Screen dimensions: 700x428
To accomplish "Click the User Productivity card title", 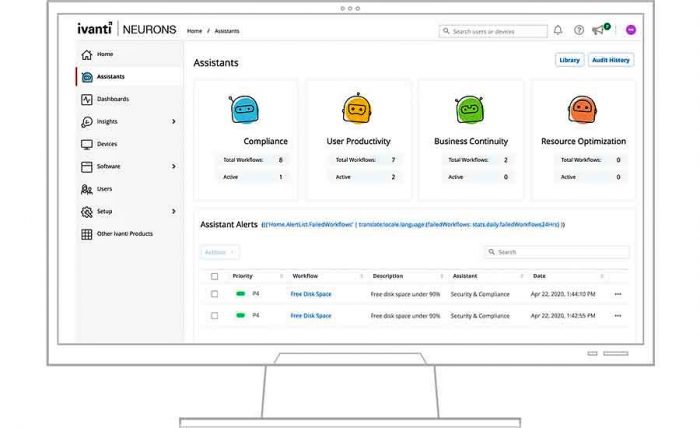I will coord(358,141).
